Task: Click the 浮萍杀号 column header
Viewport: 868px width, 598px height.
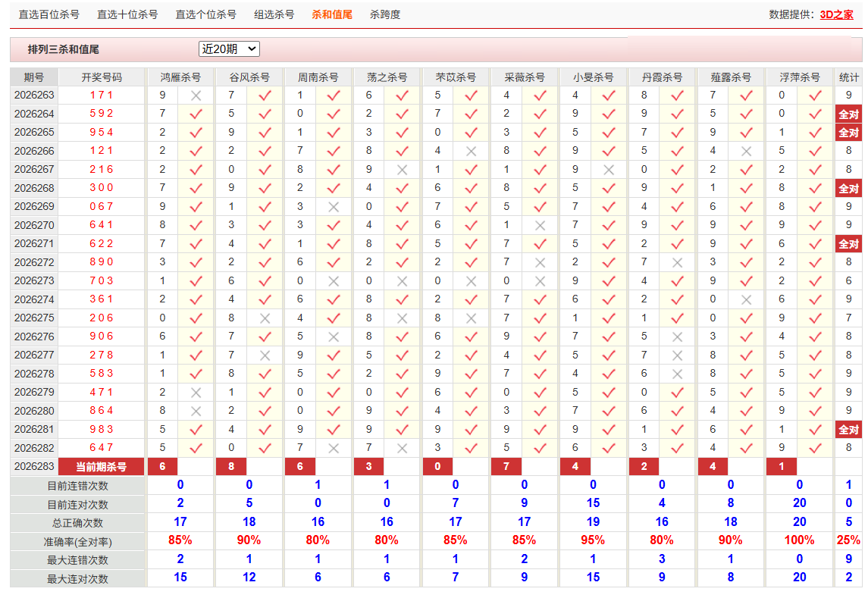Action: 799,77
